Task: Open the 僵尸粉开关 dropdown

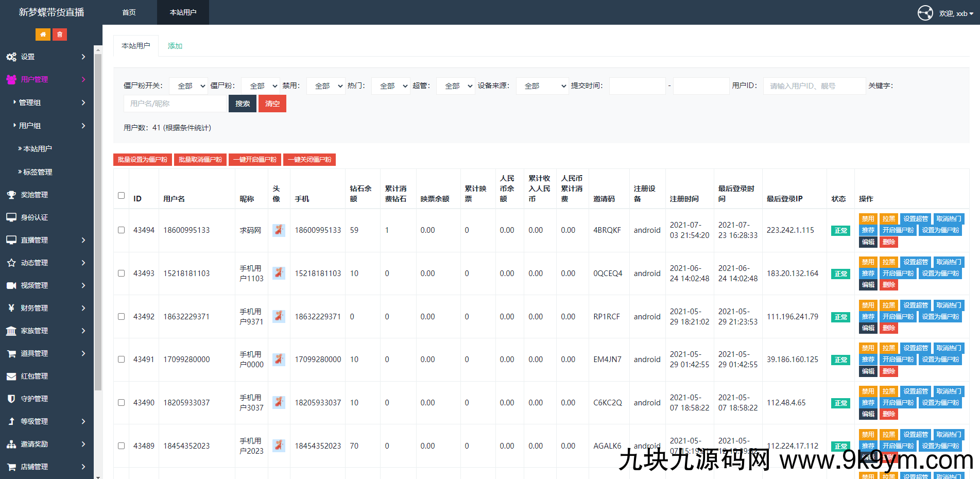Action: click(x=188, y=86)
